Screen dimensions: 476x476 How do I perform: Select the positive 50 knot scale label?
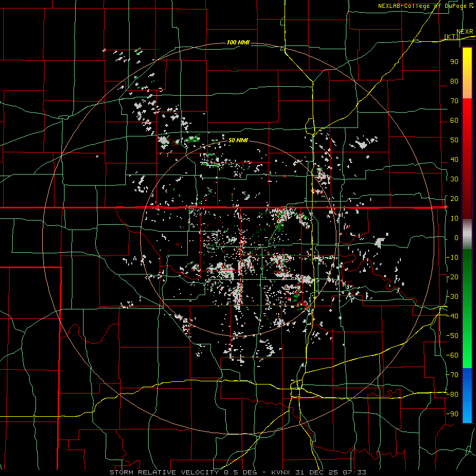click(454, 140)
